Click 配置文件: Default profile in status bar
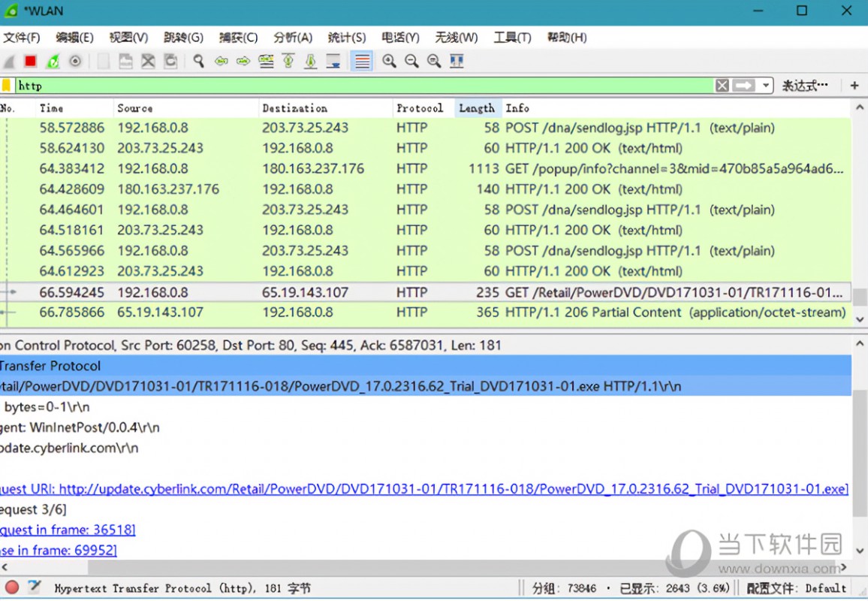The image size is (868, 601). (x=797, y=588)
